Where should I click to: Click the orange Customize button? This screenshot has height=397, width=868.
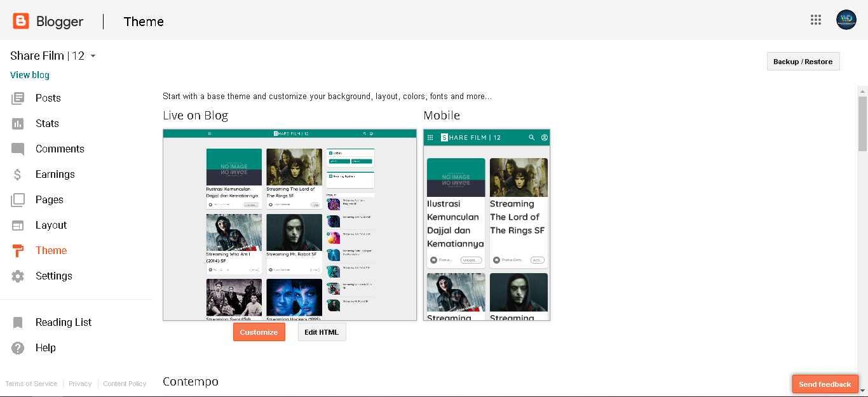(x=259, y=332)
